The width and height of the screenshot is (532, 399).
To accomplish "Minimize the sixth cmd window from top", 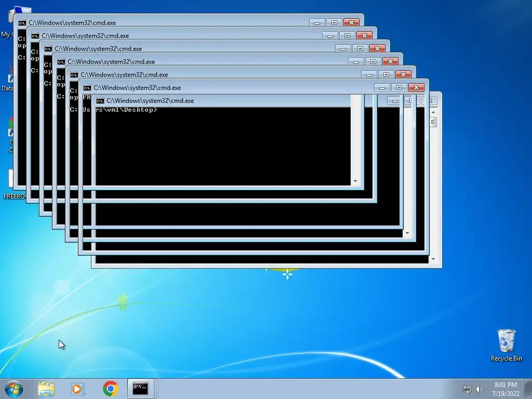I will tap(382, 88).
